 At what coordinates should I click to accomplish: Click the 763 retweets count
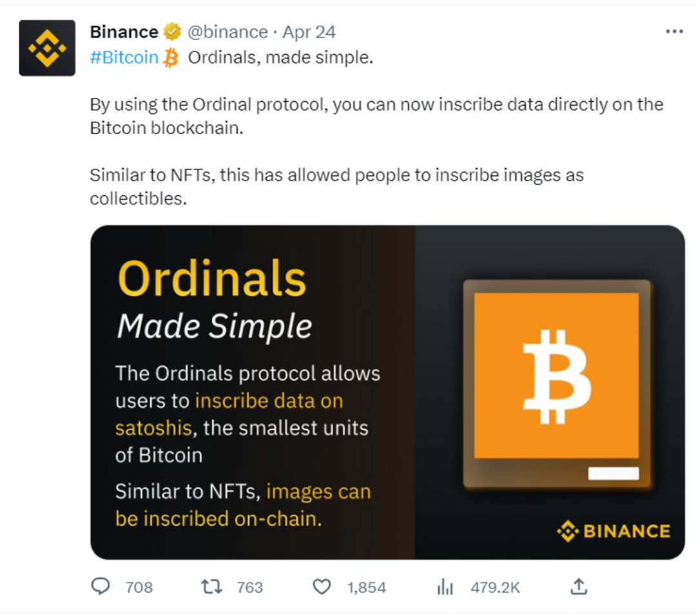click(x=250, y=588)
